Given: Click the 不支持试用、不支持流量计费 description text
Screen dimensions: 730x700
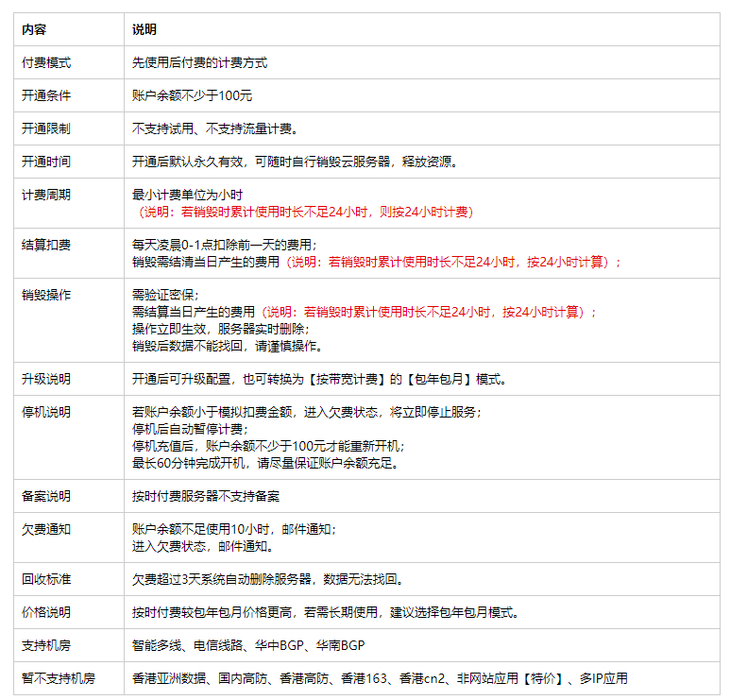Looking at the screenshot, I should (215, 128).
